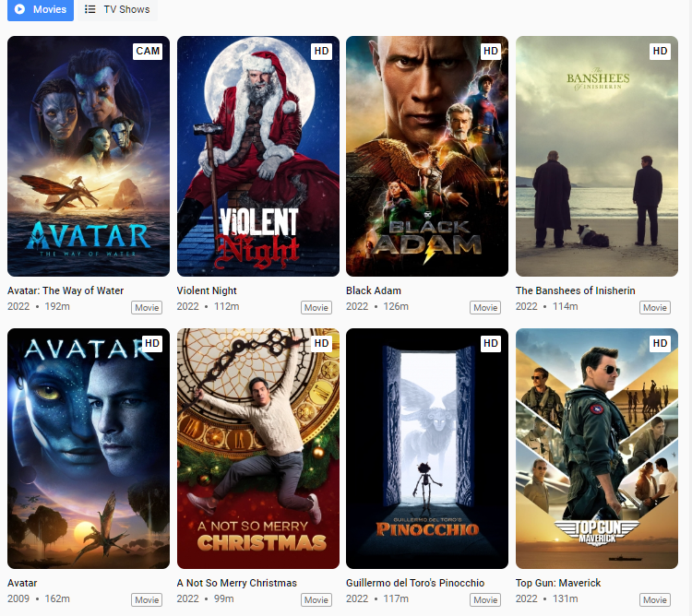Click Movie tag under 2009 Avatar
The width and height of the screenshot is (692, 616).
pos(147,599)
